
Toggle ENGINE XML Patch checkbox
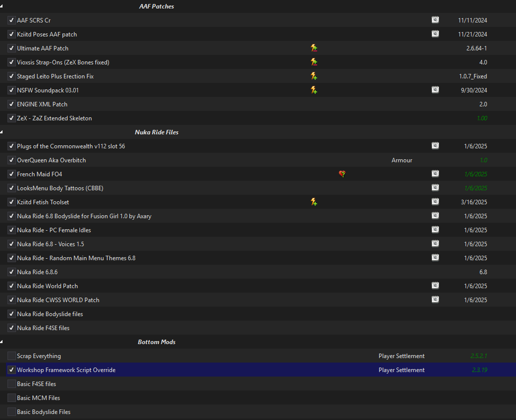pyautogui.click(x=11, y=104)
